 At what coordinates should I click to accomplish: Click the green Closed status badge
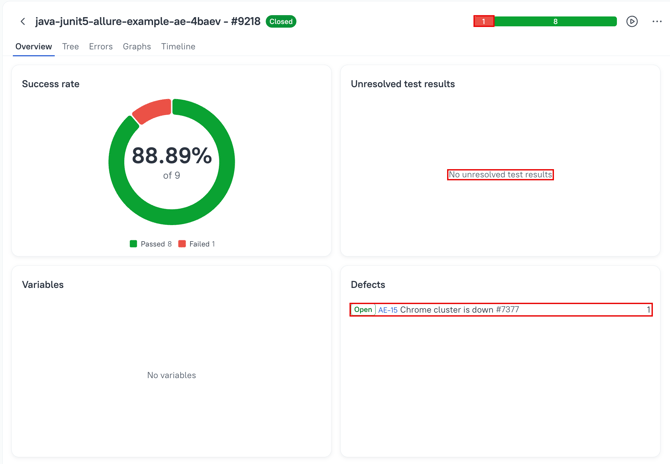[281, 21]
